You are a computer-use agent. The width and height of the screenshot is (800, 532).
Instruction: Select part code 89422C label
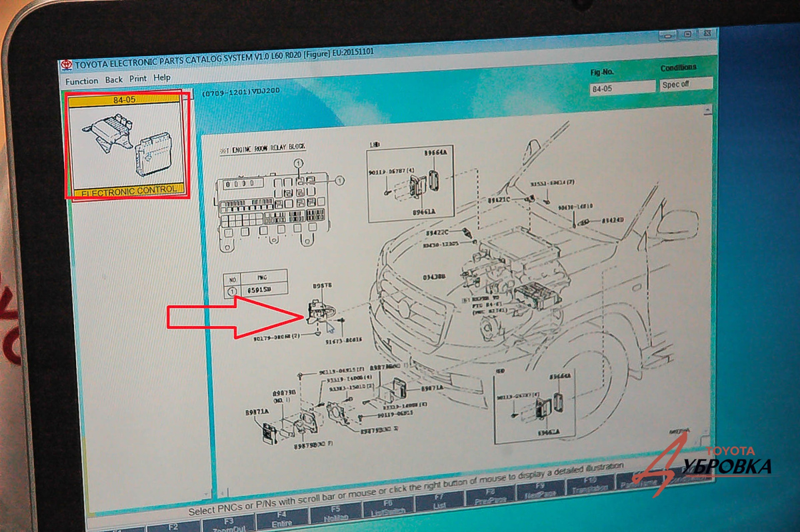[437, 233]
